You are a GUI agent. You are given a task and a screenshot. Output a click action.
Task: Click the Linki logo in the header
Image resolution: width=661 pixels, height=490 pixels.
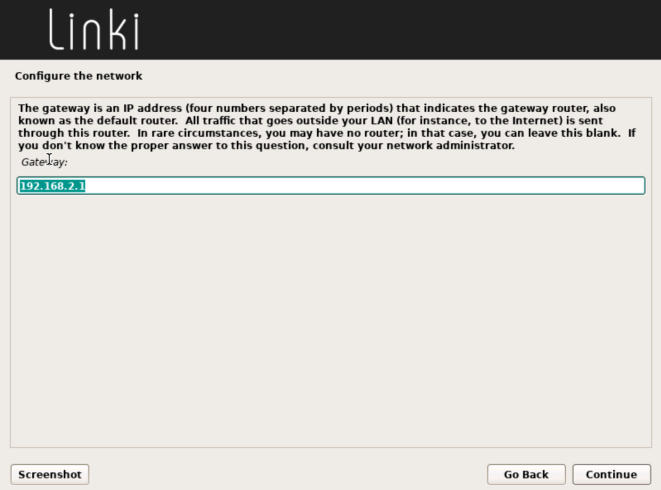tap(94, 30)
